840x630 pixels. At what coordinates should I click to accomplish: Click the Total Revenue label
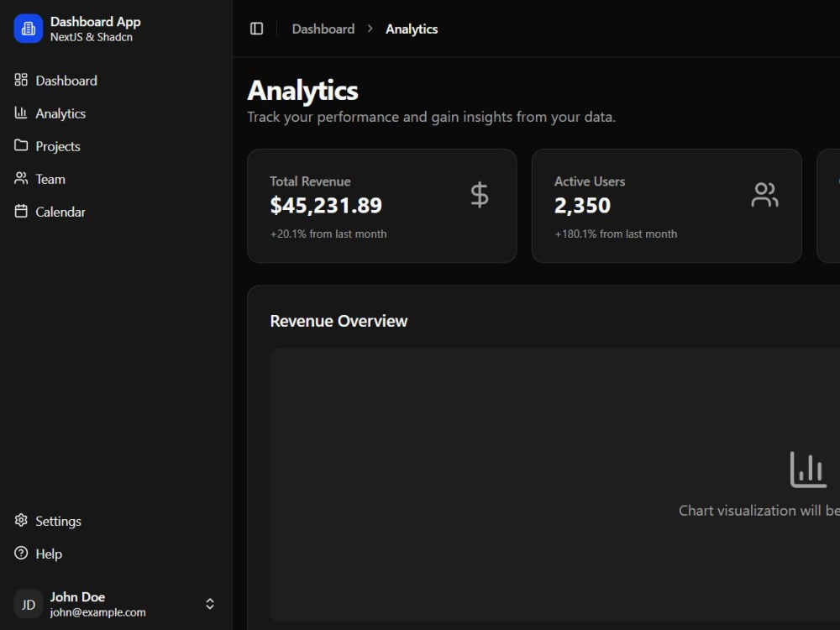pyautogui.click(x=310, y=181)
